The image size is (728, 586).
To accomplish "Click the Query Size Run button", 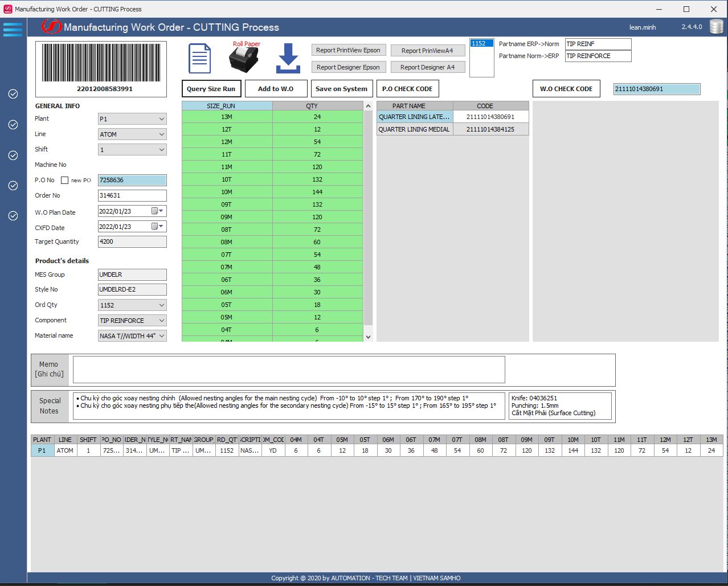I will tap(211, 89).
